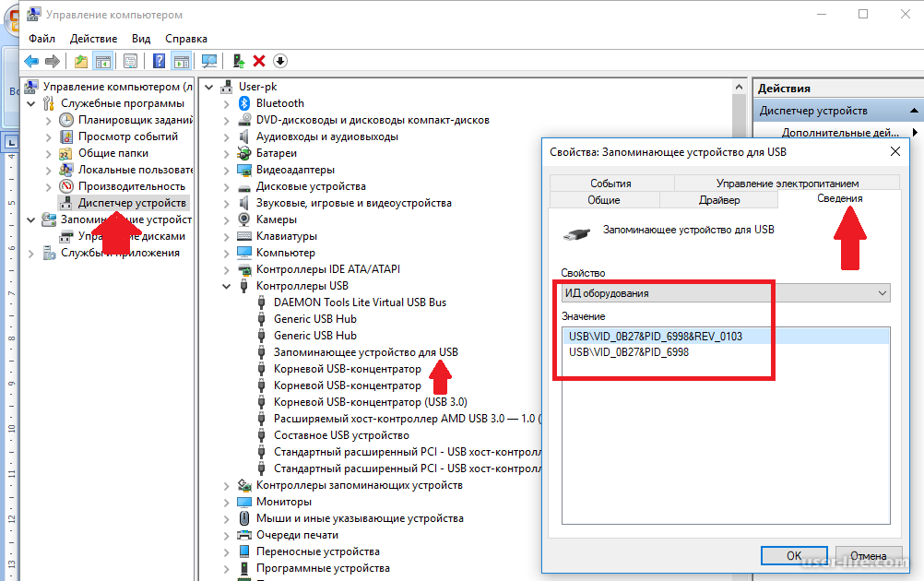Select Просмотр событий in left tree

point(128,136)
